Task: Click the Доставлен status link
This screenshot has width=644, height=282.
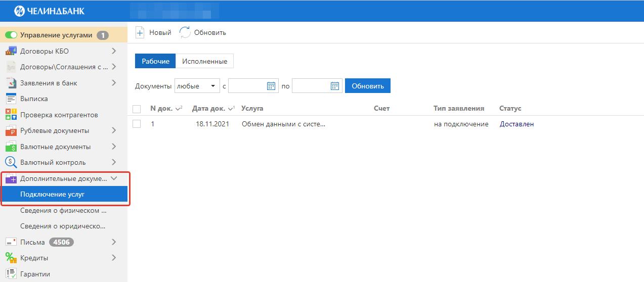Action: tap(517, 124)
